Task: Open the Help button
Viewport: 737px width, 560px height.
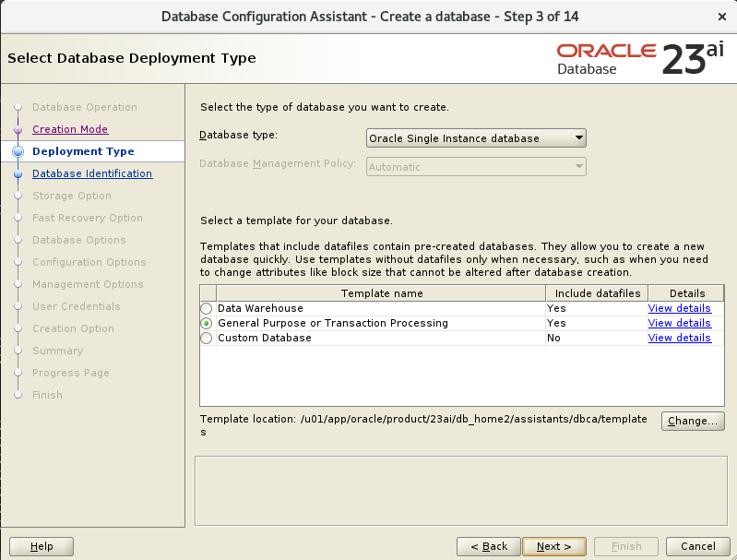Action: (42, 546)
